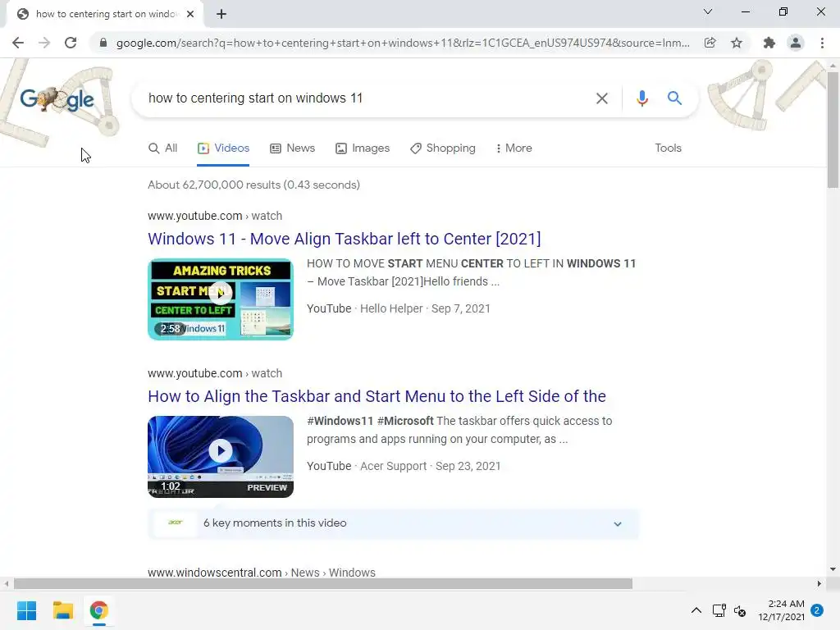The width and height of the screenshot is (840, 630).
Task: Open the Chrome profile avatar
Action: coord(796,43)
